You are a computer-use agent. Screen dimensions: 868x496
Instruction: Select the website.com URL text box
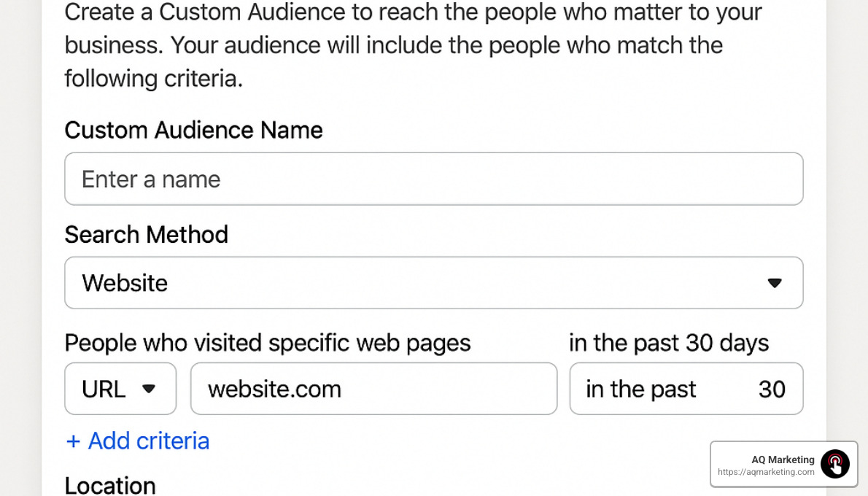tap(373, 389)
